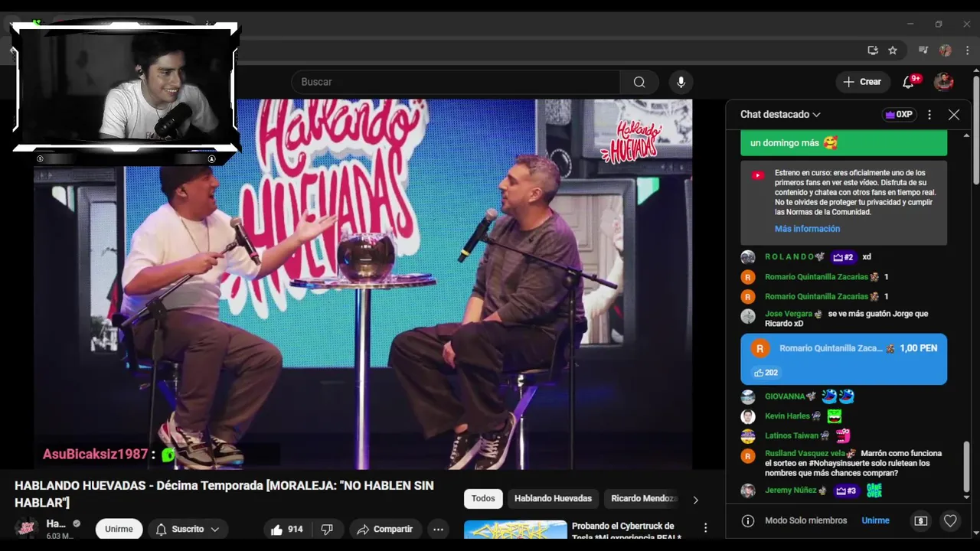
Task: Like the video with 914 likes
Action: point(286,530)
